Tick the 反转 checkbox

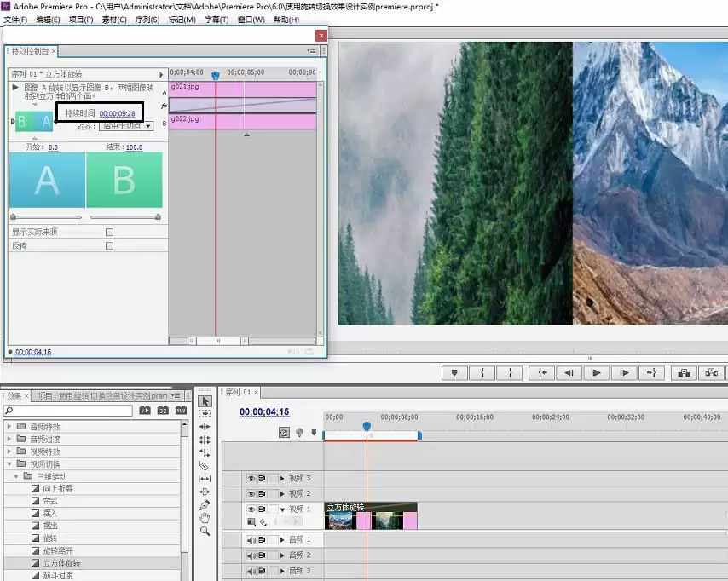click(x=110, y=246)
